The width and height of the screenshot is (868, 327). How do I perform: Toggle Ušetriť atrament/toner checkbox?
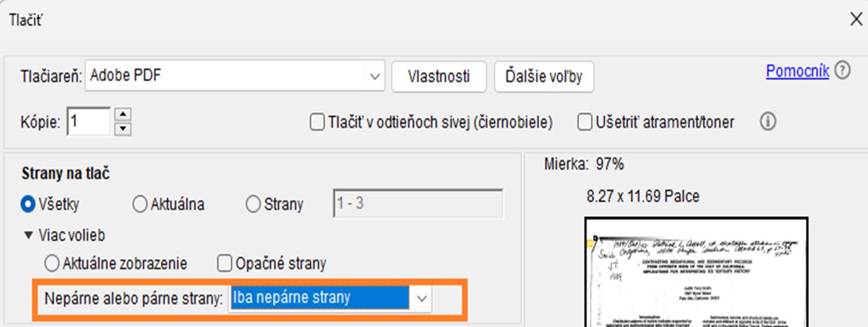click(x=584, y=122)
